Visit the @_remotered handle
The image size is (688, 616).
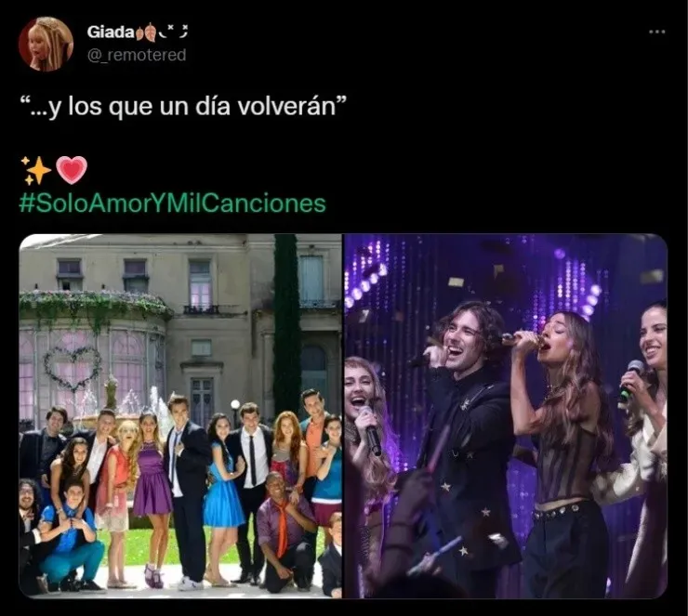[137, 55]
